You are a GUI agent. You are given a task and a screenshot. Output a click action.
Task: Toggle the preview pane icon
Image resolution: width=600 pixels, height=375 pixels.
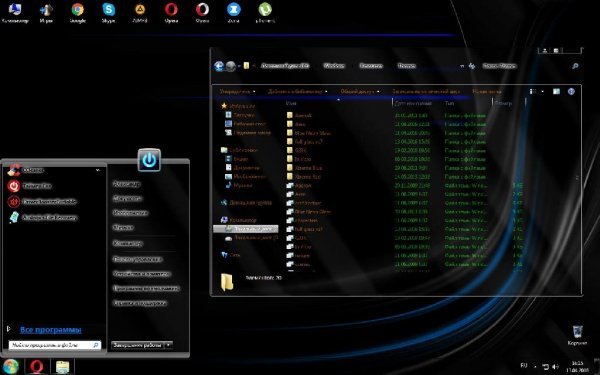coord(556,91)
